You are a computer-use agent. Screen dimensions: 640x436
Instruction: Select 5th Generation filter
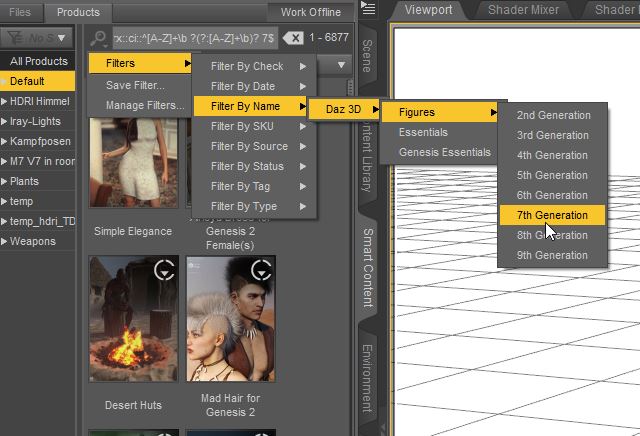(552, 175)
